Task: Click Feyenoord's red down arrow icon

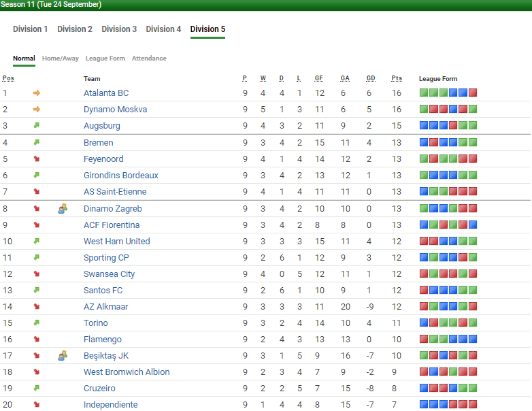Action: pyautogui.click(x=37, y=159)
